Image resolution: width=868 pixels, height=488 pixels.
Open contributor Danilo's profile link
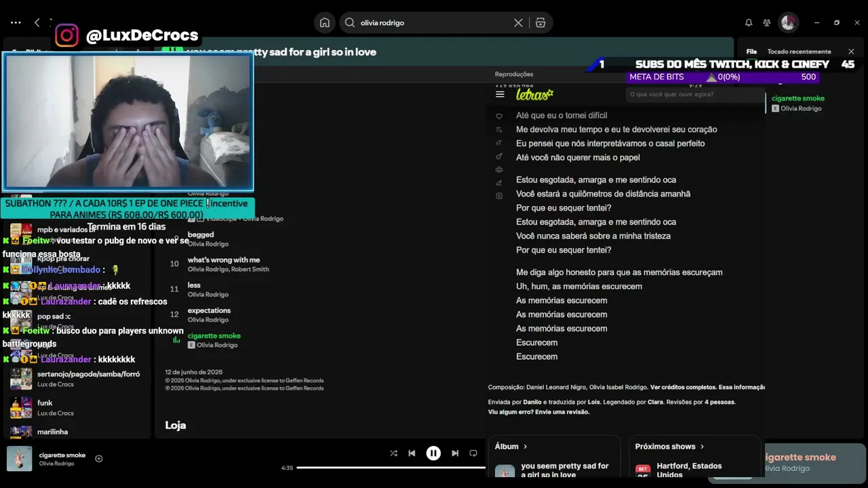pos(532,402)
